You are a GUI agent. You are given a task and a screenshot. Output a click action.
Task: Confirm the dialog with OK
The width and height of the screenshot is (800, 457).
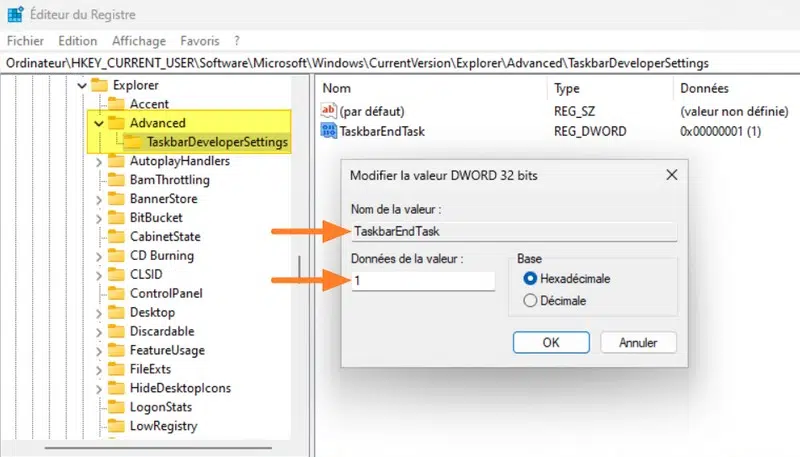[x=551, y=342]
